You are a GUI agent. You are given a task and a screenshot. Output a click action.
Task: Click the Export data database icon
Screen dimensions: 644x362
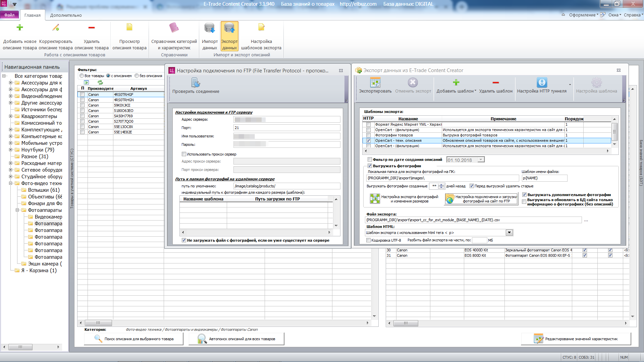tap(229, 27)
